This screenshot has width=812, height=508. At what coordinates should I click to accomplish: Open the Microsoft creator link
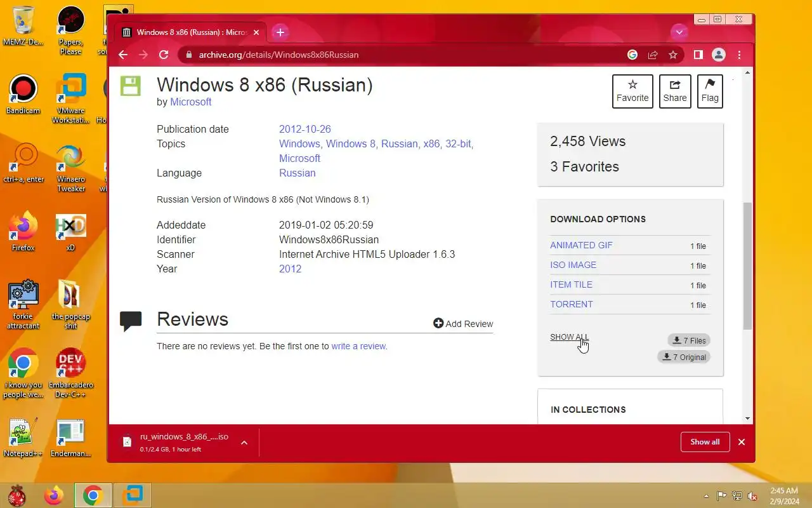pyautogui.click(x=190, y=102)
